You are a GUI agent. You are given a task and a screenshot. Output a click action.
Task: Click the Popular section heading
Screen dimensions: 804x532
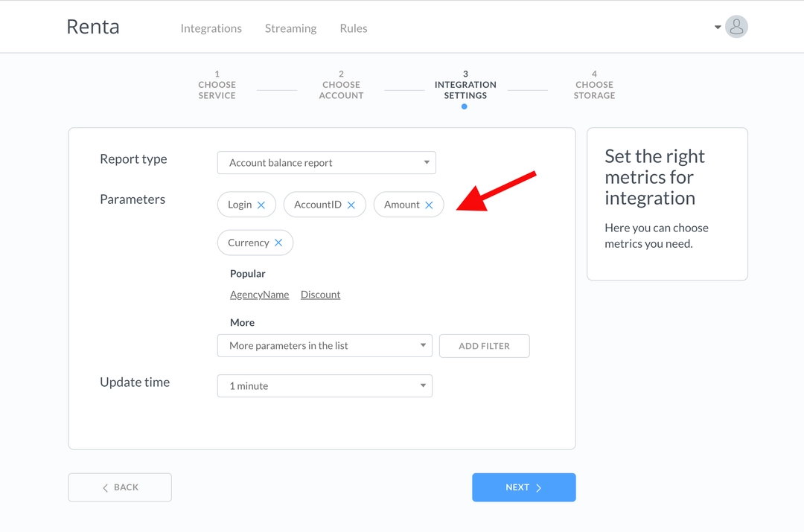pos(248,274)
